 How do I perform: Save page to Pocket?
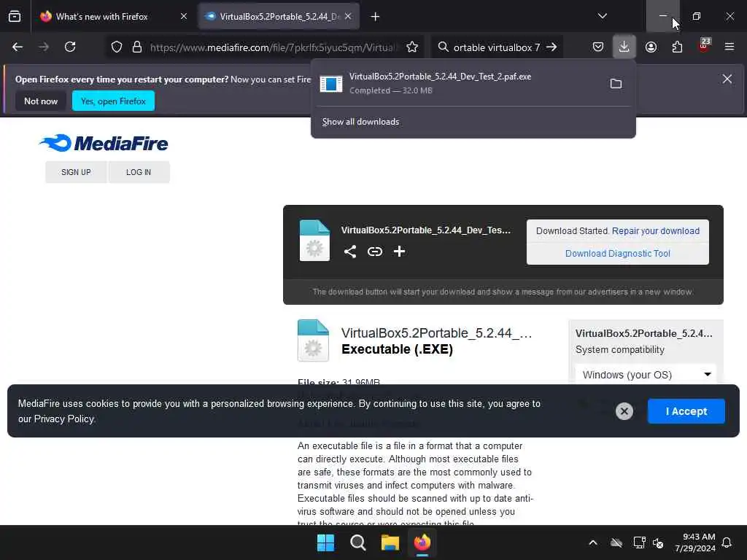click(598, 47)
